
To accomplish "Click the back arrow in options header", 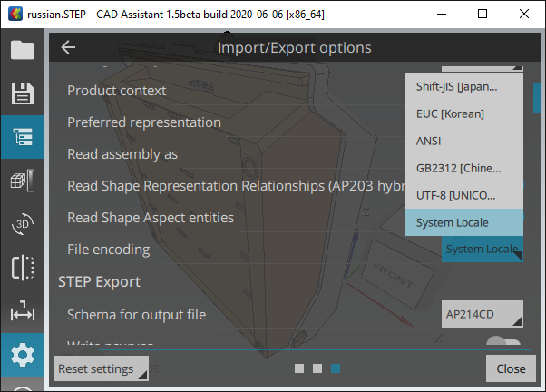I will pyautogui.click(x=69, y=48).
